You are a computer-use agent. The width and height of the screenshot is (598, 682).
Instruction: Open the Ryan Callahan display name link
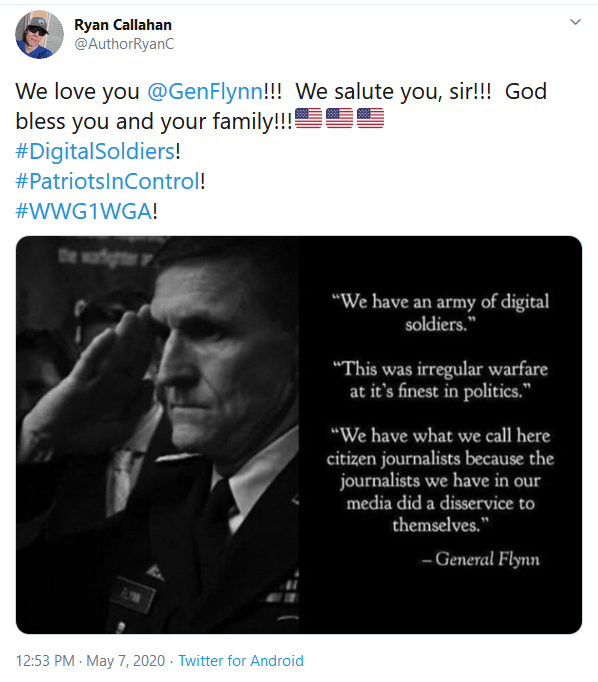[123, 25]
